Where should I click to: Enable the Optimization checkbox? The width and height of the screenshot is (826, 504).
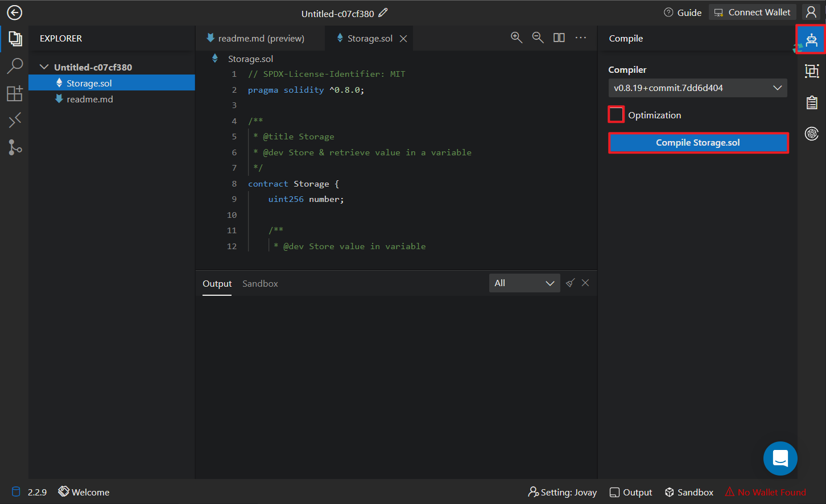point(616,114)
